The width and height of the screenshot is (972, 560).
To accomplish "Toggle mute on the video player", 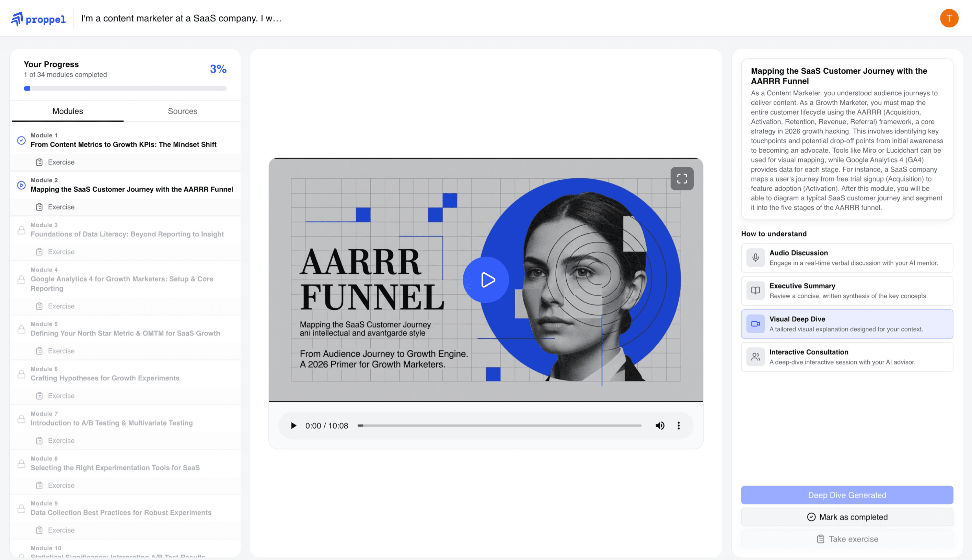I will tap(660, 425).
